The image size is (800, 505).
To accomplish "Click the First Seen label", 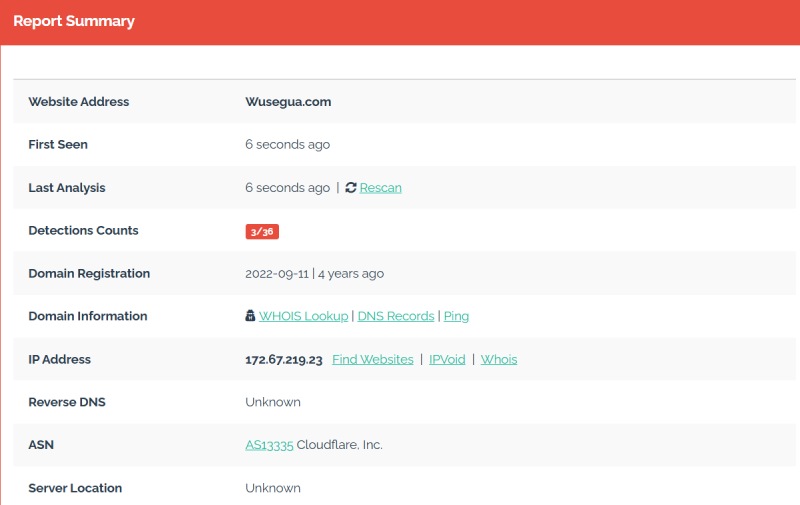I will click(58, 145).
